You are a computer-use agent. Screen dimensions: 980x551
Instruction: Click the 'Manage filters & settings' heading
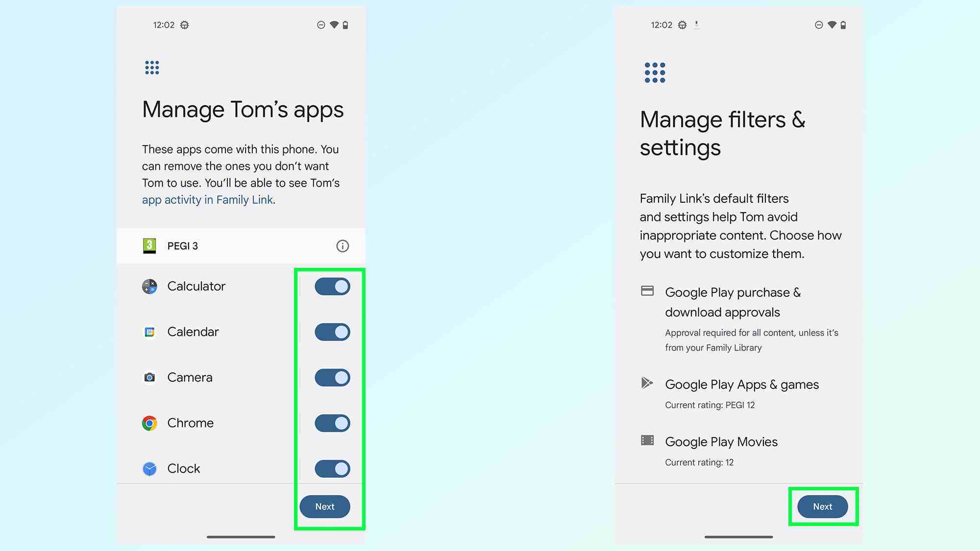723,133
